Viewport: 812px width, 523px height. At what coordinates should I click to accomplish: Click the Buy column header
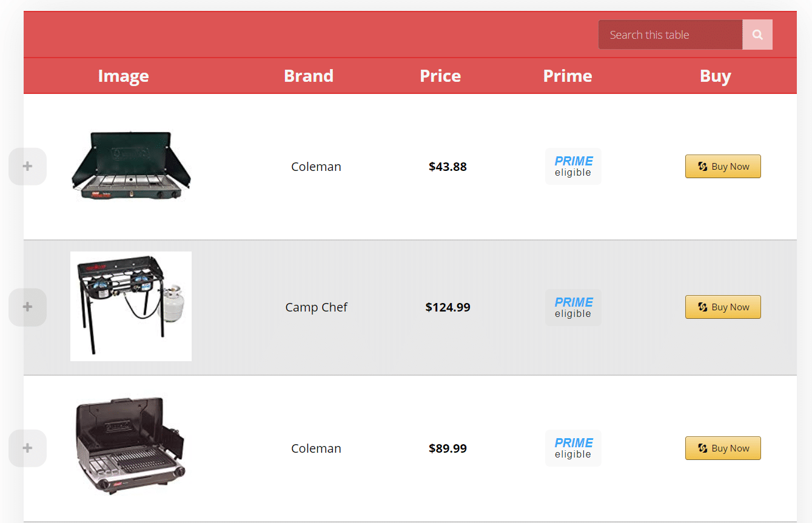(x=716, y=76)
